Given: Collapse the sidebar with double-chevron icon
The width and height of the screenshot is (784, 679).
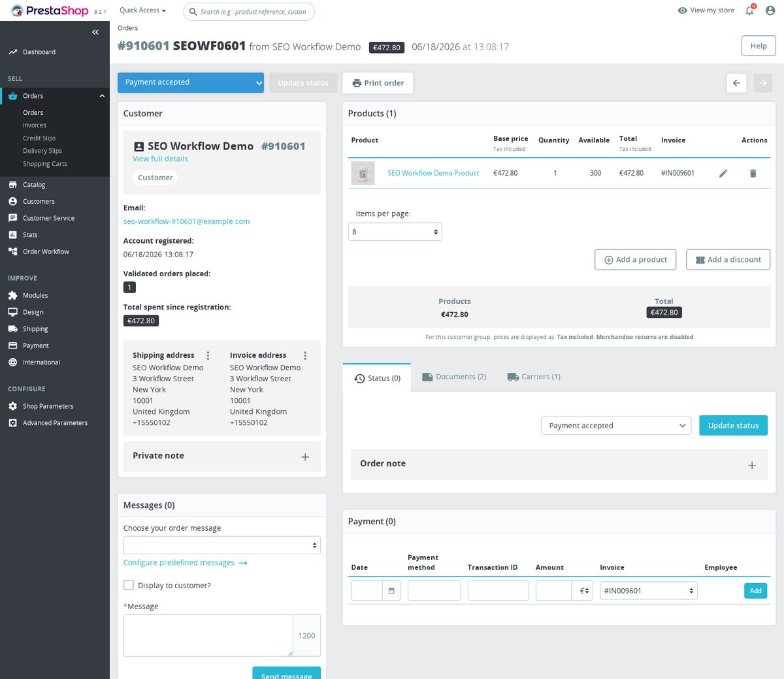Looking at the screenshot, I should point(95,32).
